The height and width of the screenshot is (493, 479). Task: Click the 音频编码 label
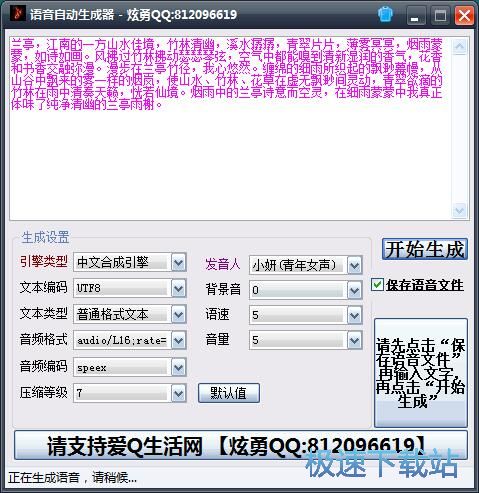tap(44, 366)
